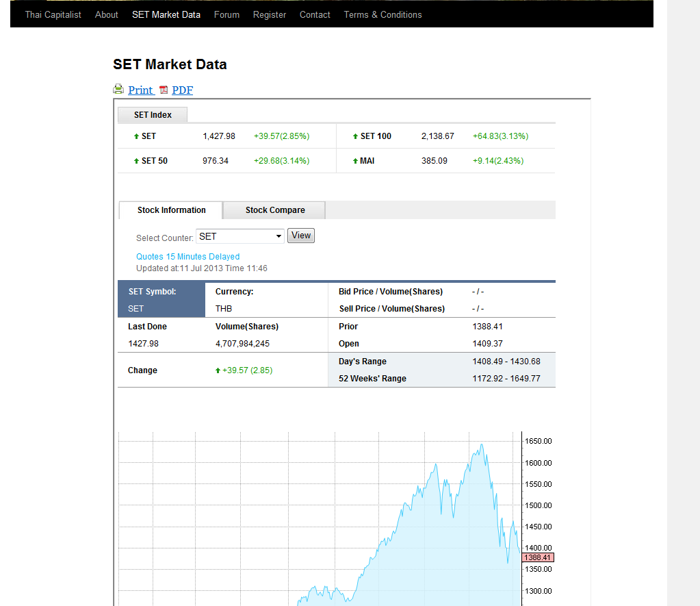Click the SET 50 change +29.68(3.14%)
Screen dimensions: 700x606
[282, 161]
